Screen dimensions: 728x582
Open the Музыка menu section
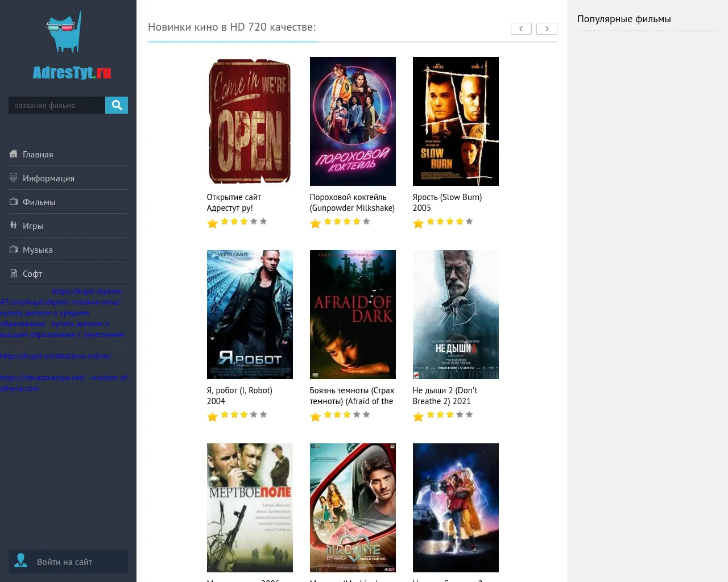(68, 250)
